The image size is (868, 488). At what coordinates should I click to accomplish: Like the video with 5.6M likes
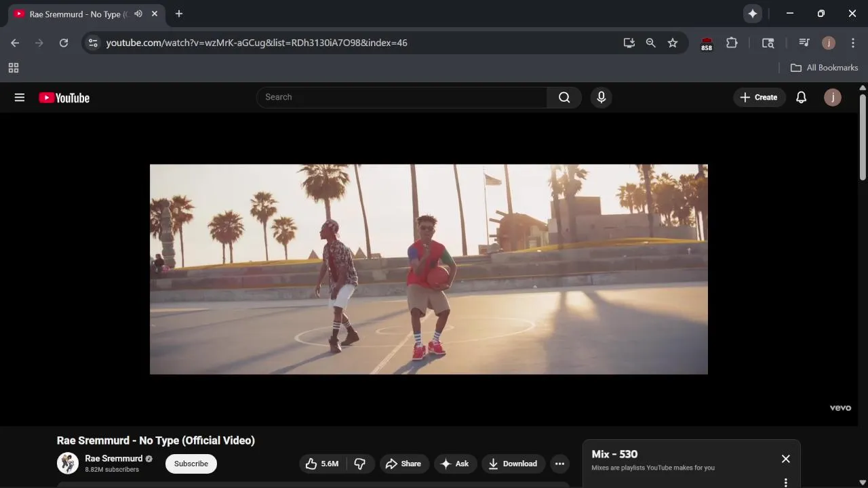[x=322, y=464]
